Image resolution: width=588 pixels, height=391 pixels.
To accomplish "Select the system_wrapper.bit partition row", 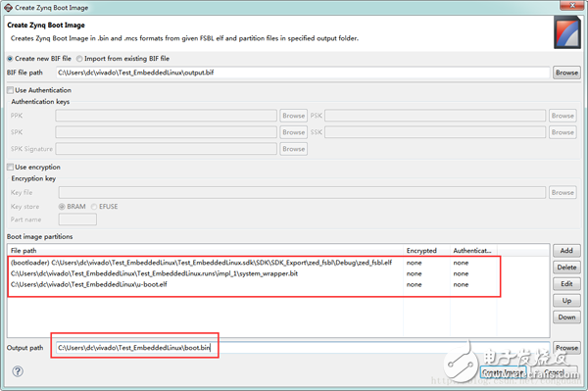I will click(253, 273).
